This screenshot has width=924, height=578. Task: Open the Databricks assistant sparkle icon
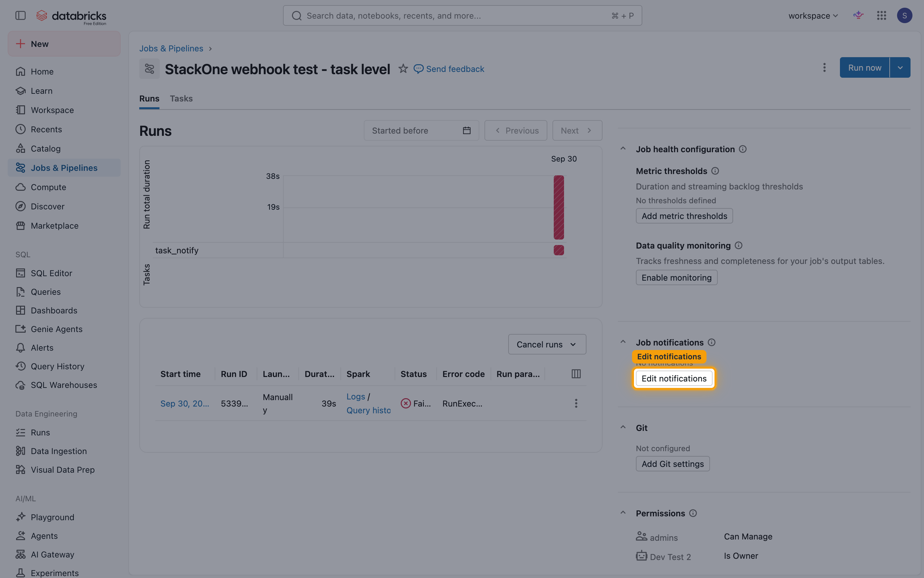coord(858,15)
